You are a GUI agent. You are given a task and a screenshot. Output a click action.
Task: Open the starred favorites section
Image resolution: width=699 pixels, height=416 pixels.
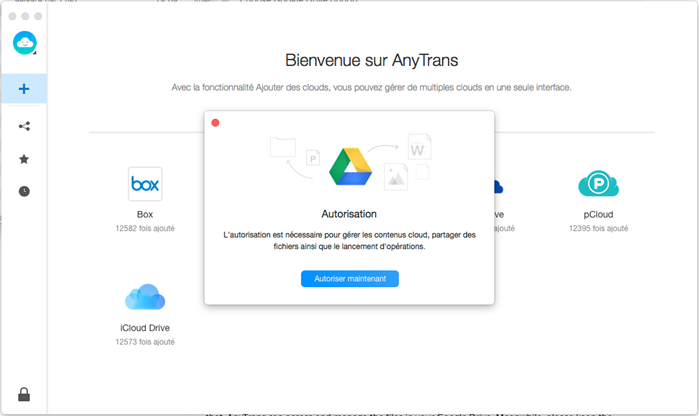click(x=24, y=159)
